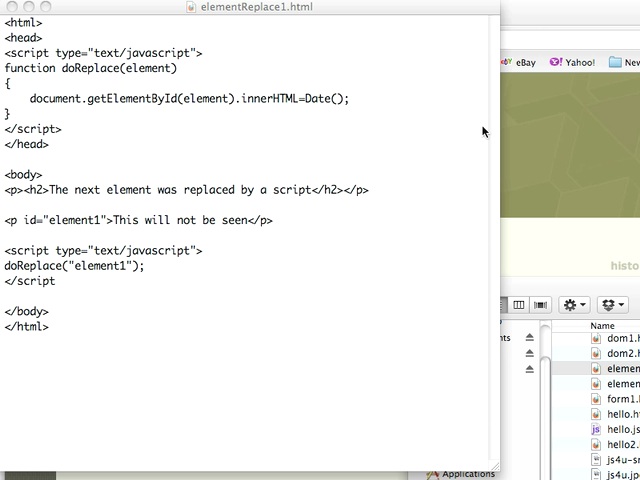Click the h2 line "The next element was replaced"
640x480 pixels.
pos(187,190)
